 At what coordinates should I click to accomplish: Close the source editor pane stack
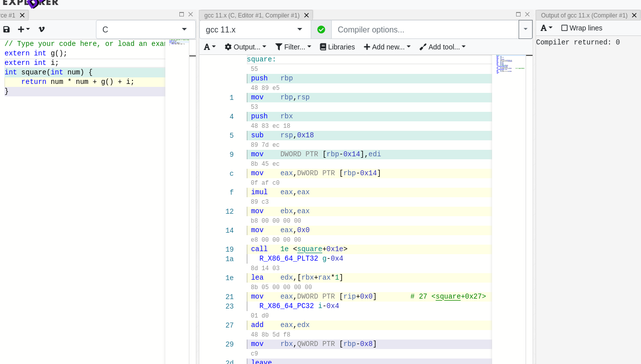point(190,14)
